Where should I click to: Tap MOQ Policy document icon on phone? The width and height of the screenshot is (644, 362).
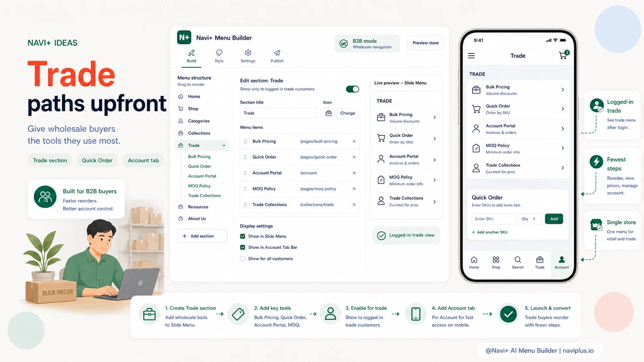[476, 148]
